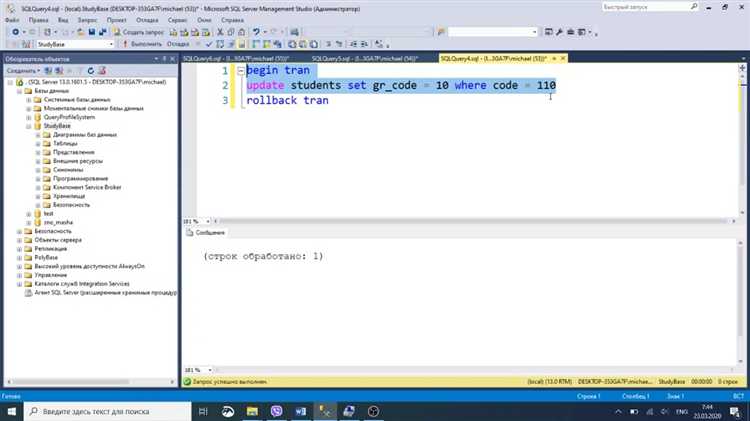Click the Paste clipboard icon
Viewport: 750px width, 421px height.
click(x=242, y=32)
